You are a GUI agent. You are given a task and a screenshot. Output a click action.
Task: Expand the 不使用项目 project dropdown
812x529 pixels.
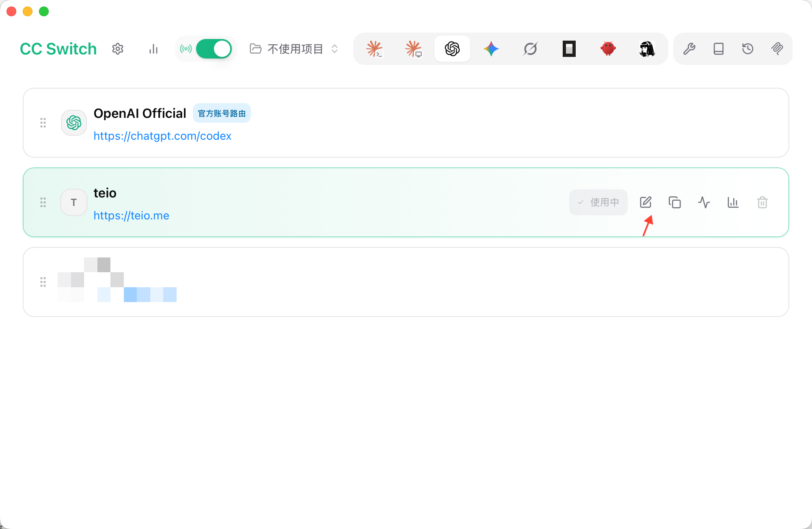[294, 49]
